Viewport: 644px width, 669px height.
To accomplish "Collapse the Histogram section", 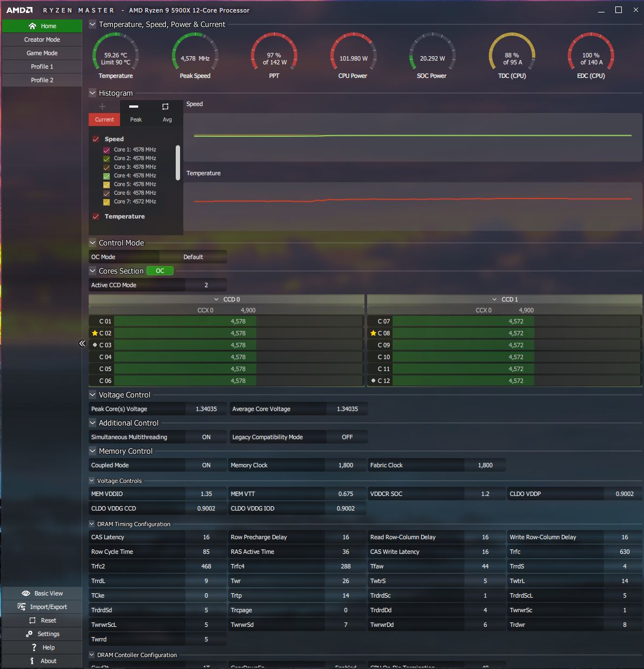I will pos(92,93).
